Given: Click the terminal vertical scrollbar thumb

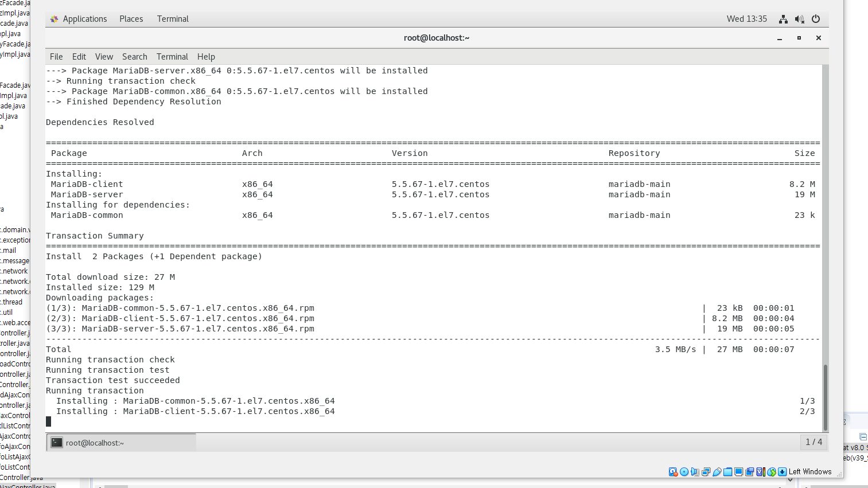Looking at the screenshot, I should tap(826, 397).
